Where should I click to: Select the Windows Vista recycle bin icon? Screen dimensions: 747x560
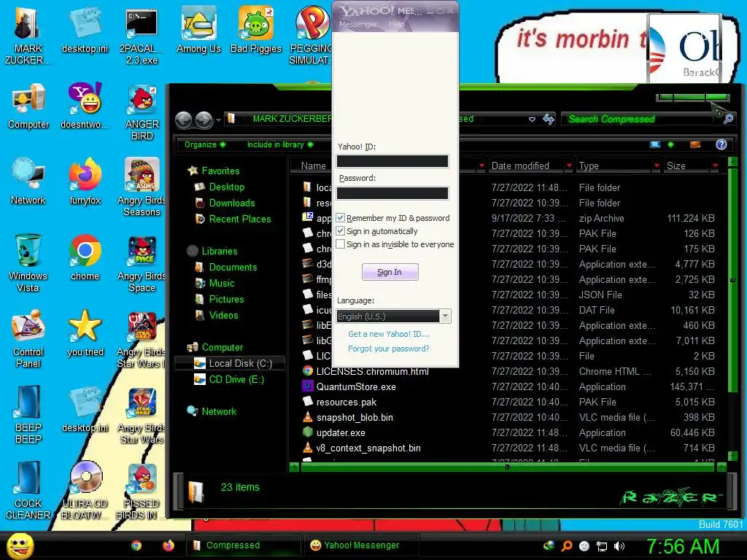[28, 263]
